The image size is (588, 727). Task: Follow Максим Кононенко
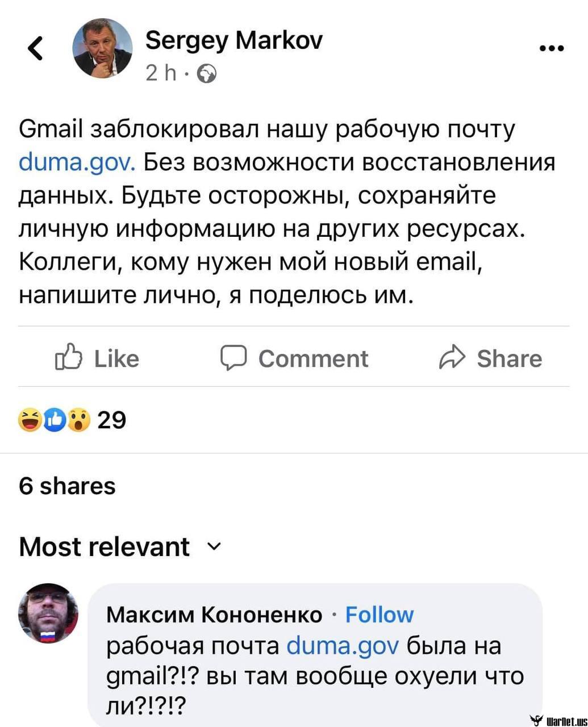point(380,615)
